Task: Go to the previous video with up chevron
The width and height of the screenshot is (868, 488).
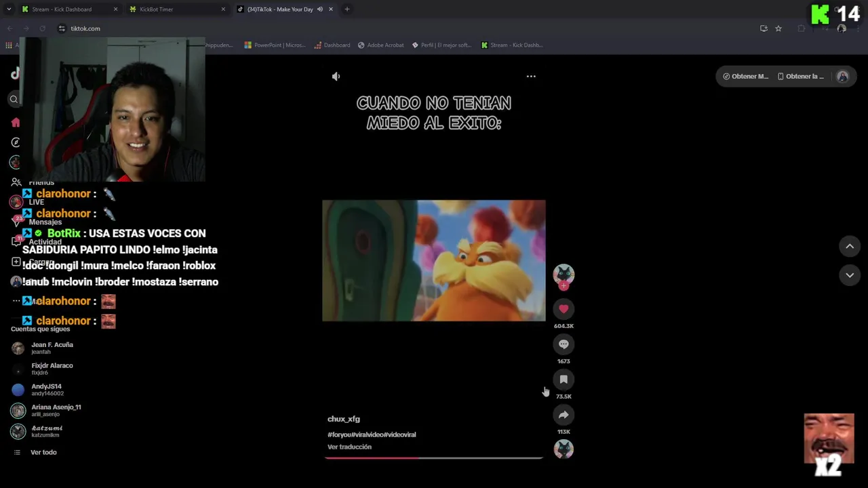Action: 850,246
